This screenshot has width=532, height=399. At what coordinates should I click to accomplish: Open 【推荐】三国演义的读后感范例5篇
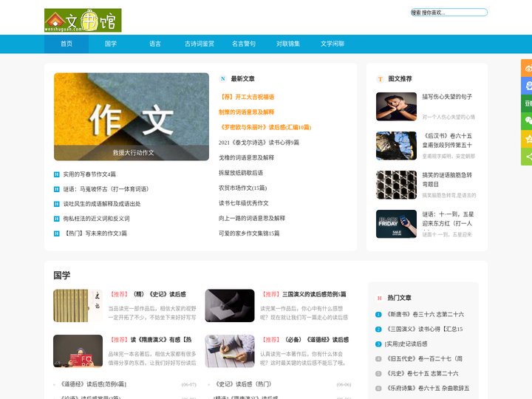click(x=304, y=294)
